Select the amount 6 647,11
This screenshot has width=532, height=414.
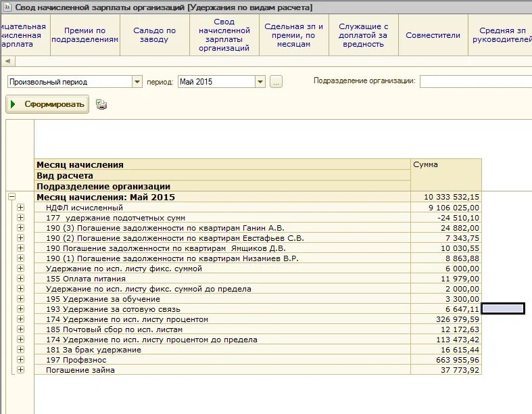(446, 309)
